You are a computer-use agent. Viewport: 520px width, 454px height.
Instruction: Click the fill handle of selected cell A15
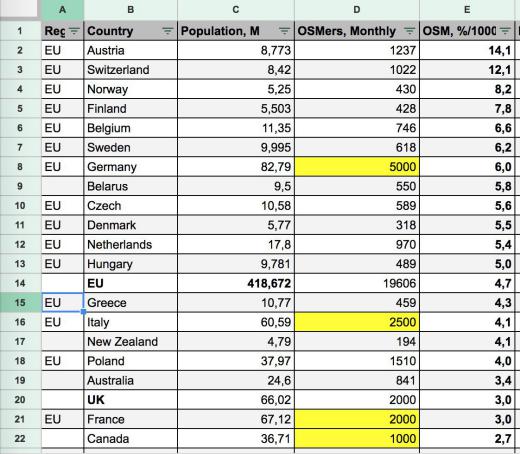83,312
